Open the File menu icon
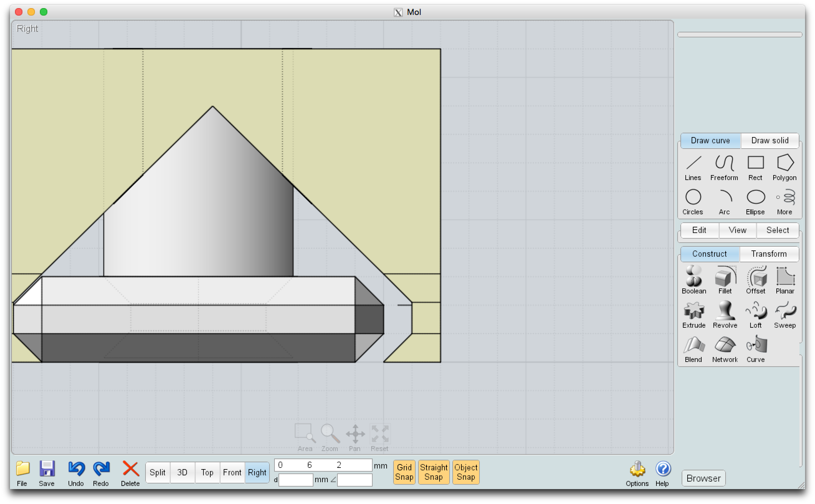This screenshot has height=504, width=815. [x=22, y=473]
